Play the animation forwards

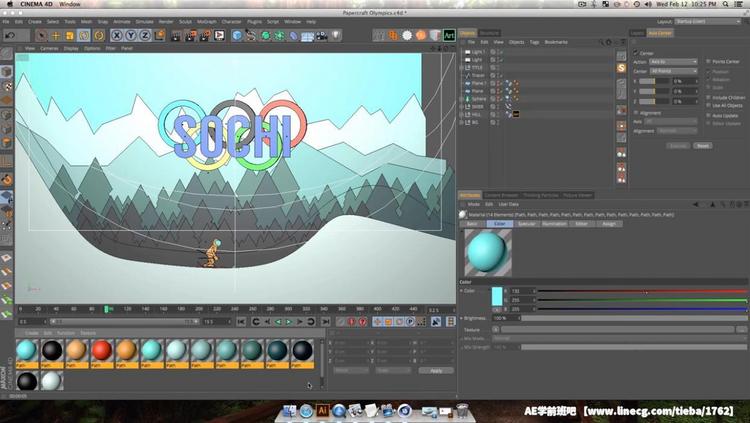click(288, 322)
